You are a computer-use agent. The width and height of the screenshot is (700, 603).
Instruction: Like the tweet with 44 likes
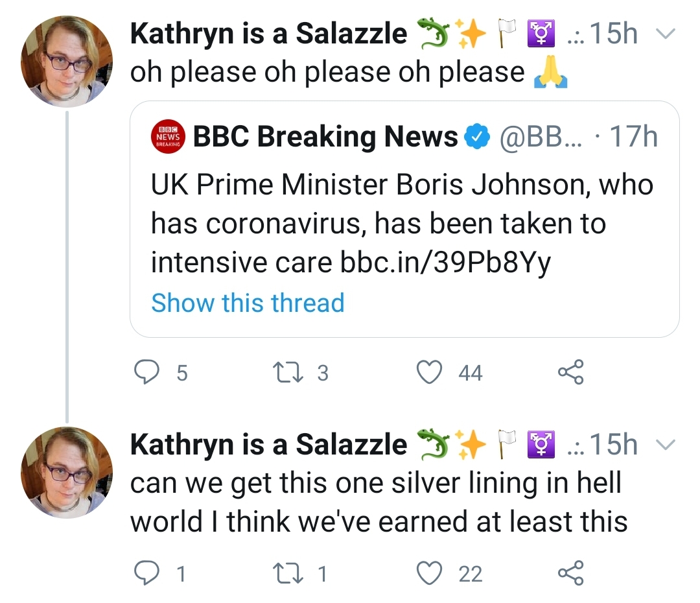(429, 372)
